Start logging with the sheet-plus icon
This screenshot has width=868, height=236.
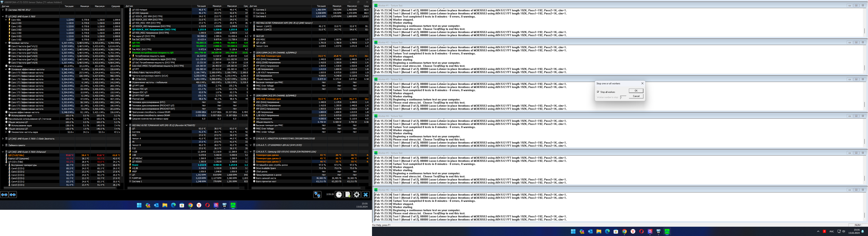click(x=348, y=194)
